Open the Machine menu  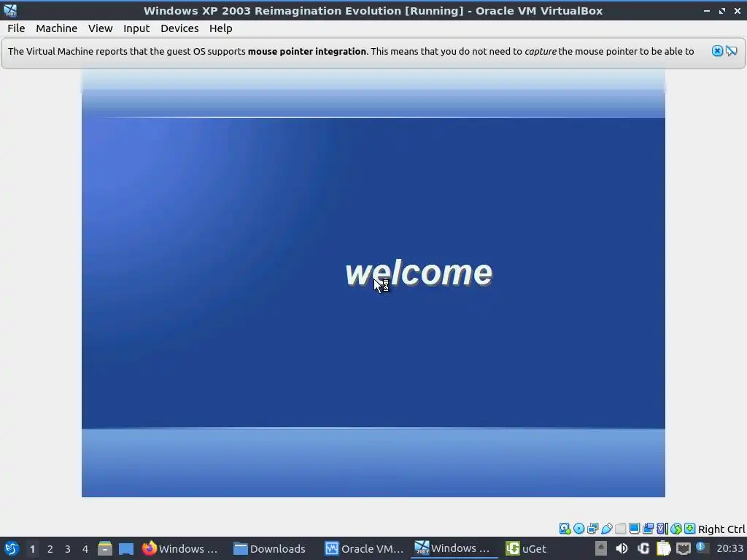point(56,28)
